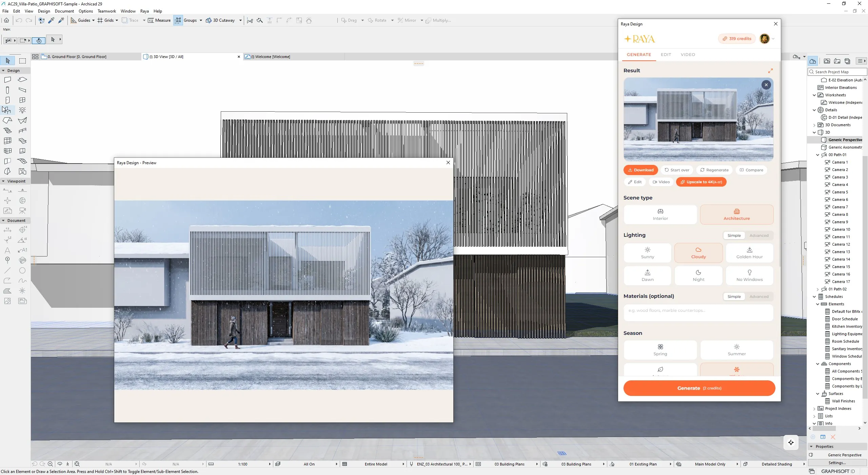Screen dimensions: 868x475
Task: Open the 3D Cutaway dropdown arrow
Action: tap(240, 20)
